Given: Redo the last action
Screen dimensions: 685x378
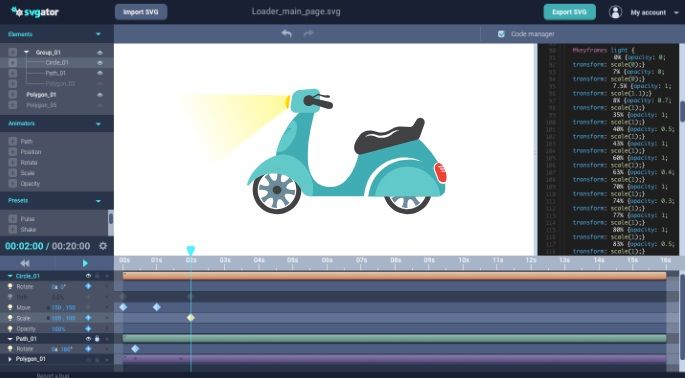Looking at the screenshot, I should click(x=308, y=34).
